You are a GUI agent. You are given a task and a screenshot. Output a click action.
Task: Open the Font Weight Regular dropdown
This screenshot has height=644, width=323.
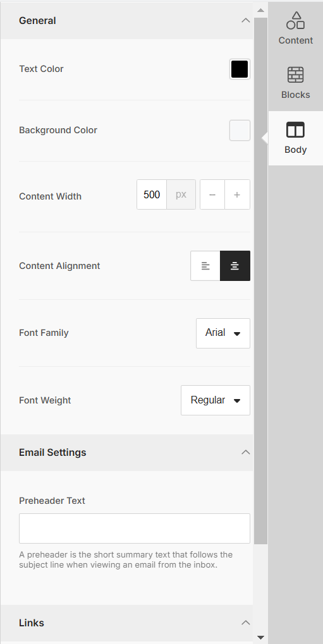coord(216,400)
